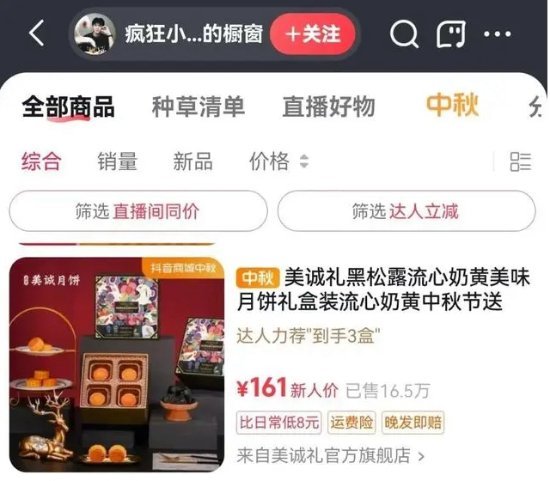Open the 美诚礼黑松露流心奶黄 product title
This screenshot has width=550, height=481.
[383, 289]
